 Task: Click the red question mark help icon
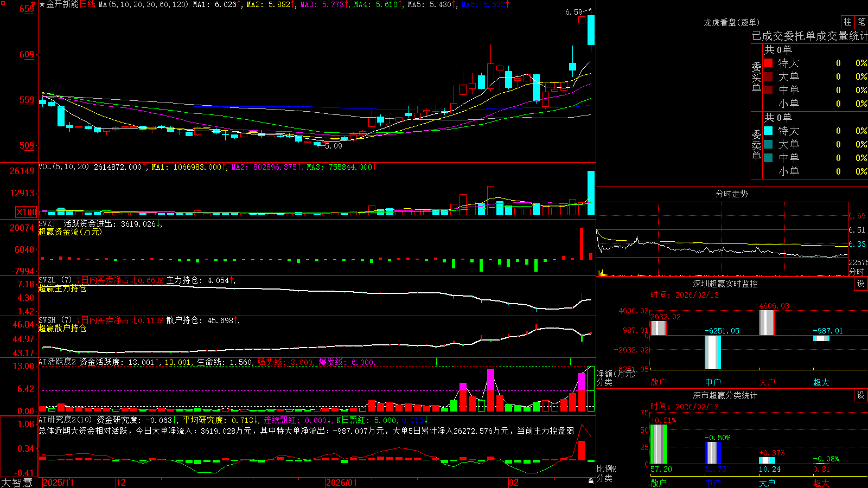tap(34, 4)
